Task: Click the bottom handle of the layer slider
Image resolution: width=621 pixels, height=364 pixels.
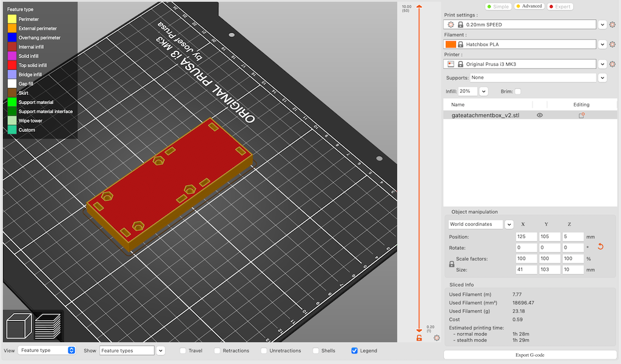Action: click(x=419, y=330)
